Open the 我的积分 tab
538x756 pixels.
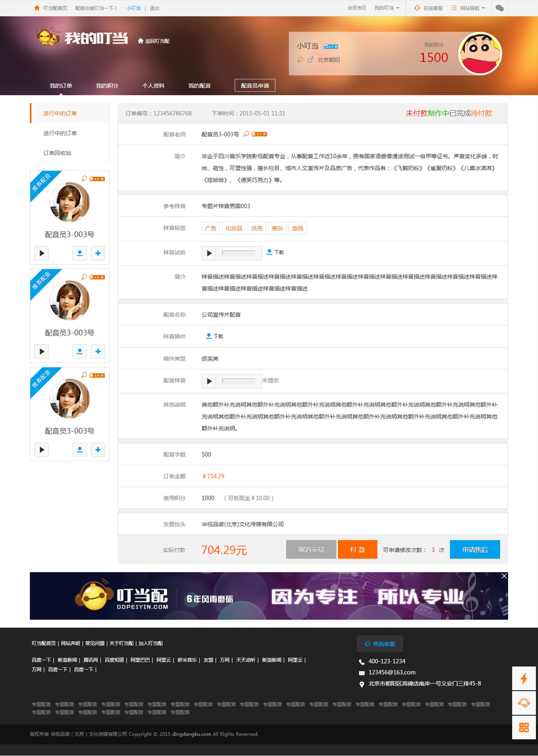(x=107, y=86)
